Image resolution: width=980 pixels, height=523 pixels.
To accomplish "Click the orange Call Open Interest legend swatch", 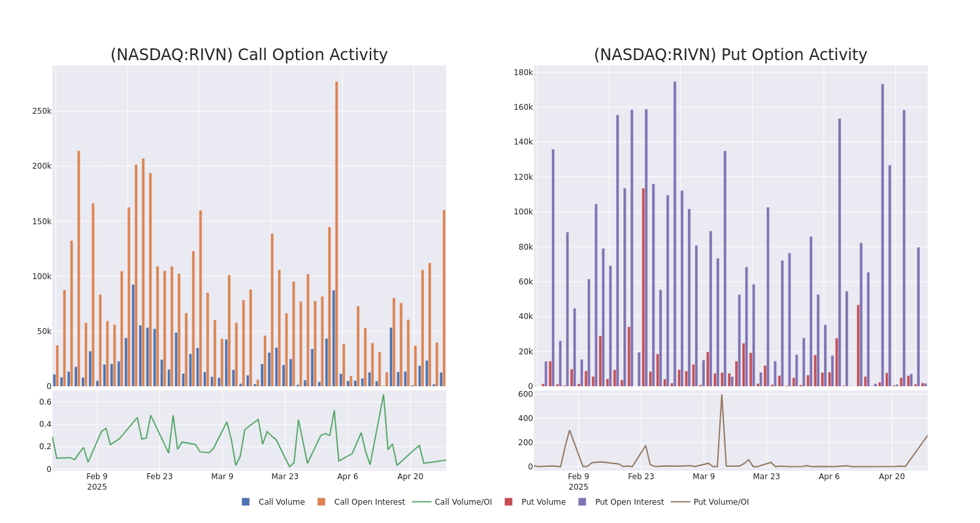I will [321, 502].
